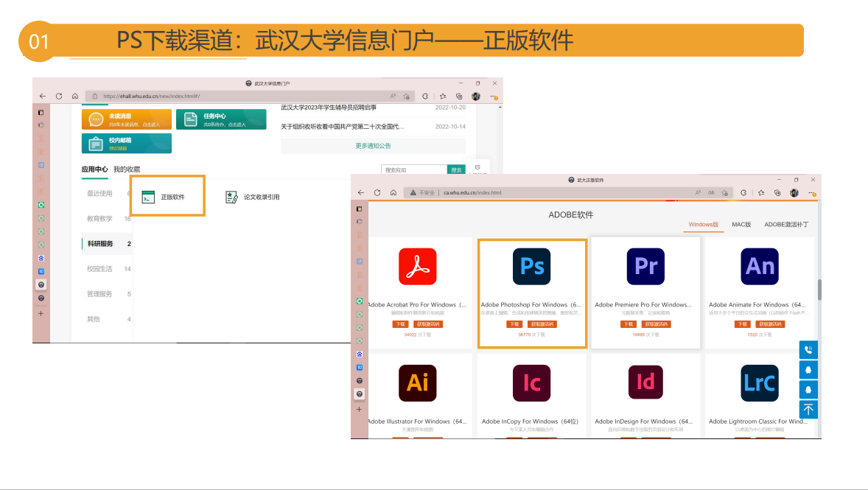
Task: Click the Lightroom Classic LrC icon
Action: pos(760,382)
